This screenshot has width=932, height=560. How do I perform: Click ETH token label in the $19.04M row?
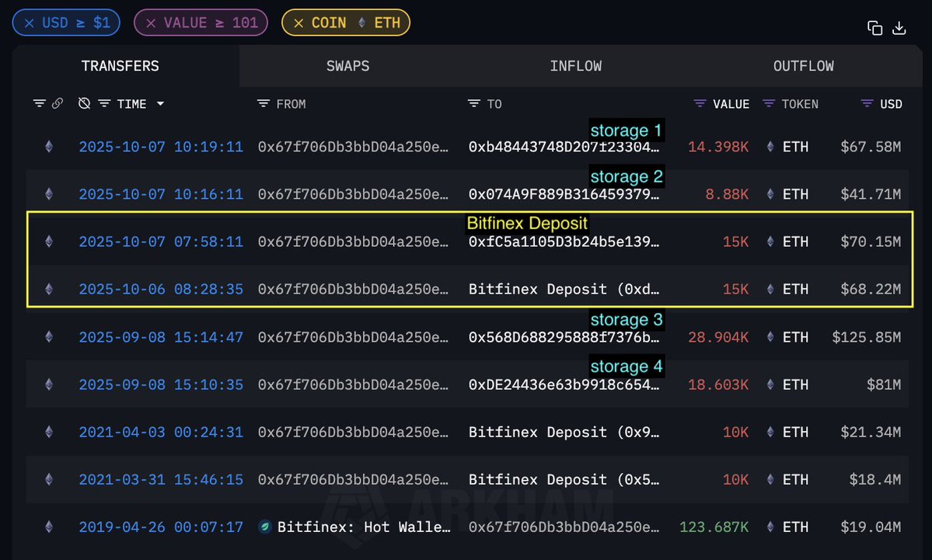795,527
